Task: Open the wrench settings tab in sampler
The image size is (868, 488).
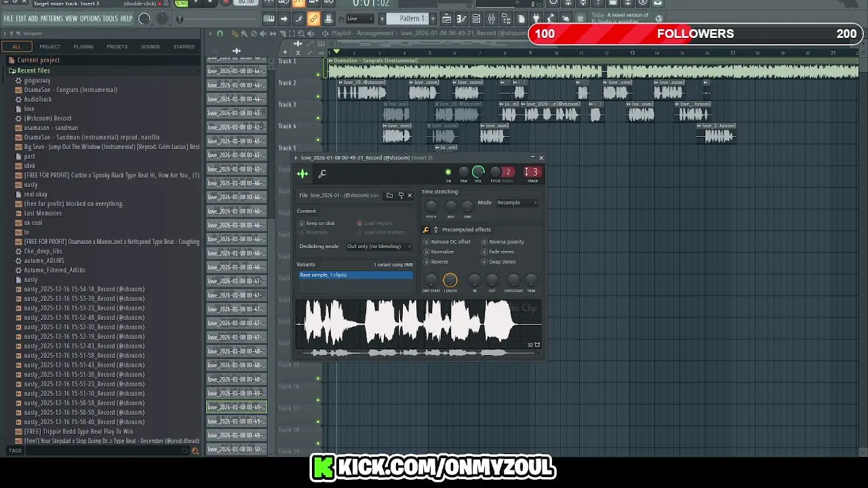Action: [322, 174]
